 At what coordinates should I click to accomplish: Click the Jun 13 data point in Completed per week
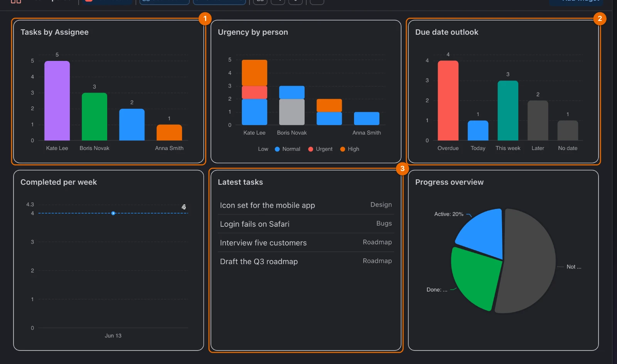[x=113, y=213]
